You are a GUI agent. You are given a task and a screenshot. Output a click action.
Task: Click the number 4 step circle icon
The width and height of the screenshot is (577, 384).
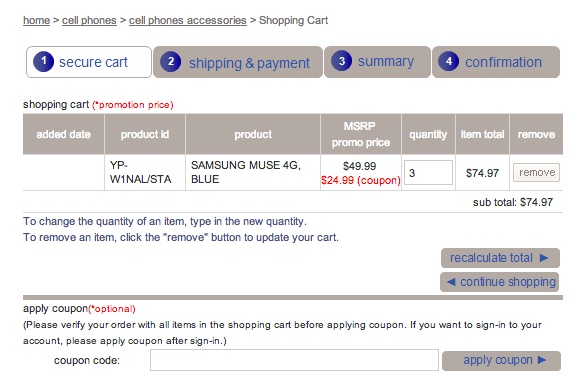click(449, 61)
